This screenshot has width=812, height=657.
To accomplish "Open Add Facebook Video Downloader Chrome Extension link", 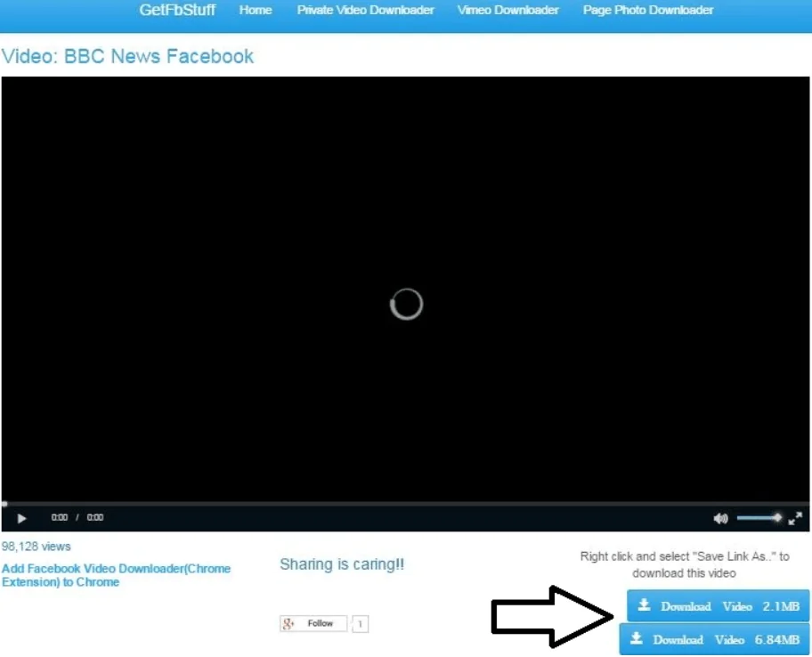I will [x=116, y=575].
